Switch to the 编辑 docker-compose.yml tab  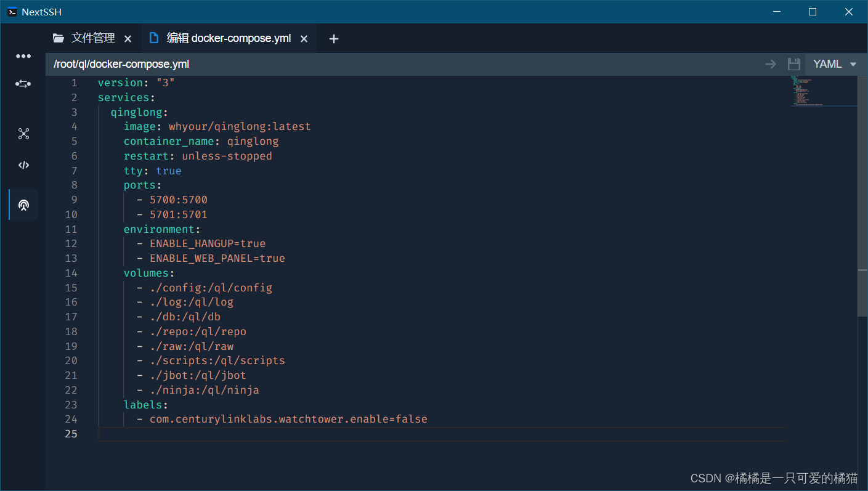click(x=229, y=38)
